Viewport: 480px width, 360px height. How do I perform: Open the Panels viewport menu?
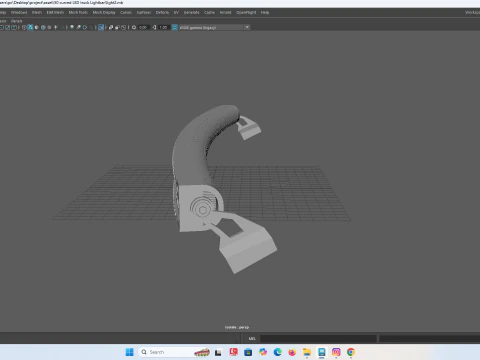click(16, 21)
